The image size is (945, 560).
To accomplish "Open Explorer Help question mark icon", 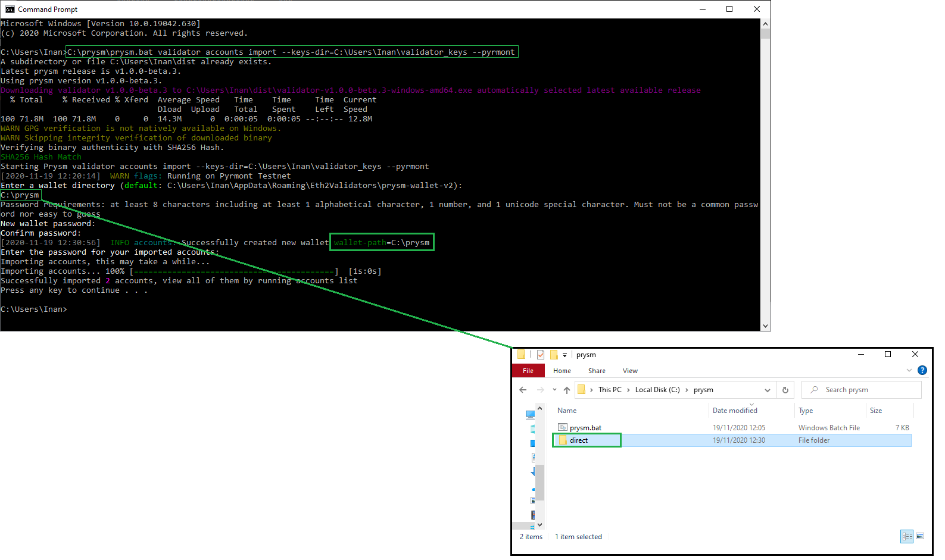I will [922, 370].
